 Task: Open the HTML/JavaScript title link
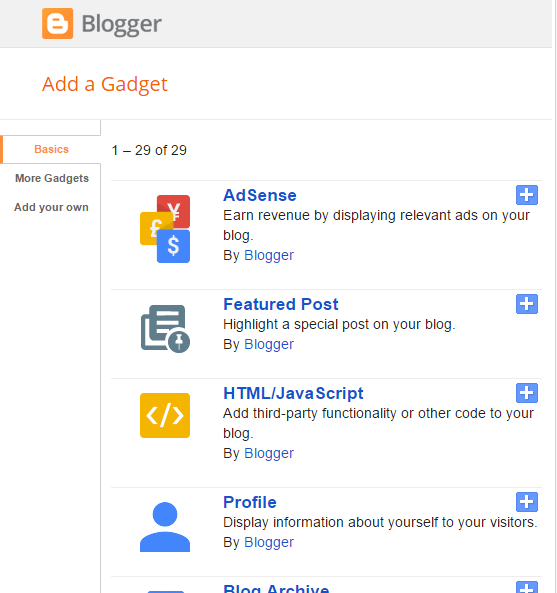pyautogui.click(x=293, y=393)
